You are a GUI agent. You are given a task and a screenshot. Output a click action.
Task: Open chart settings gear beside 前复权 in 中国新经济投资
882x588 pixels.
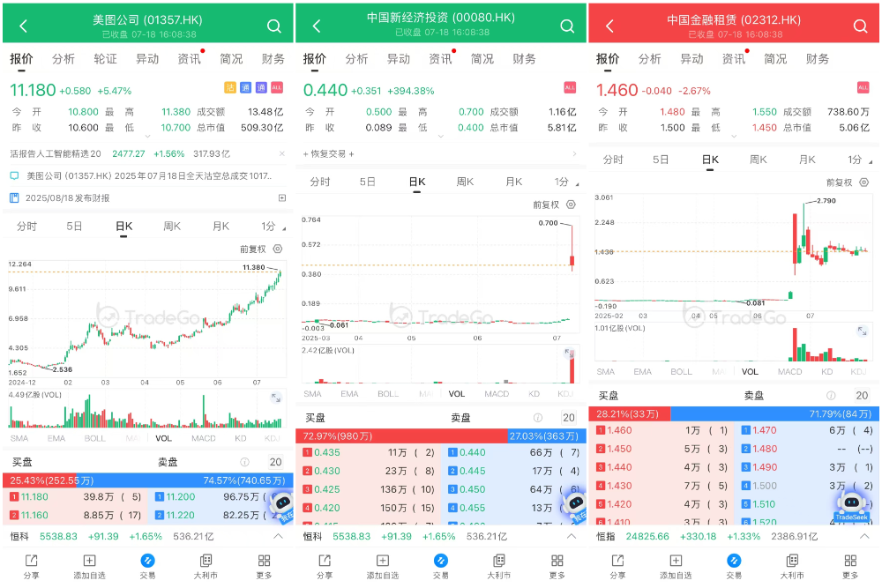point(571,205)
